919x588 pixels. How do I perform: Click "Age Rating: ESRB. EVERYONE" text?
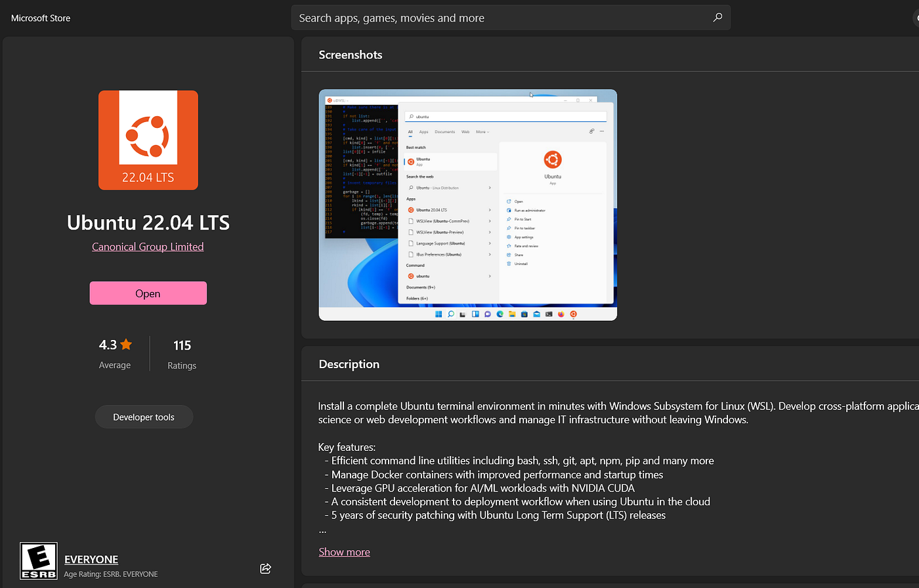[111, 574]
